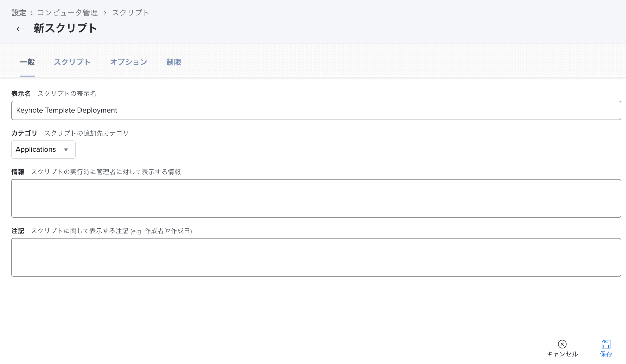Screen dimensions: 626x364
Task: Click the 情報 field label
Action: point(18,172)
